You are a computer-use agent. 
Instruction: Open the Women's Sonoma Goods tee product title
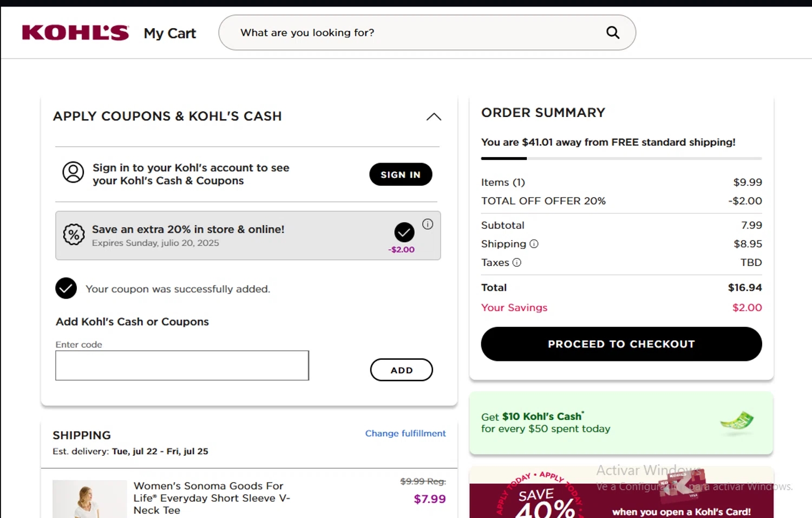tap(212, 498)
